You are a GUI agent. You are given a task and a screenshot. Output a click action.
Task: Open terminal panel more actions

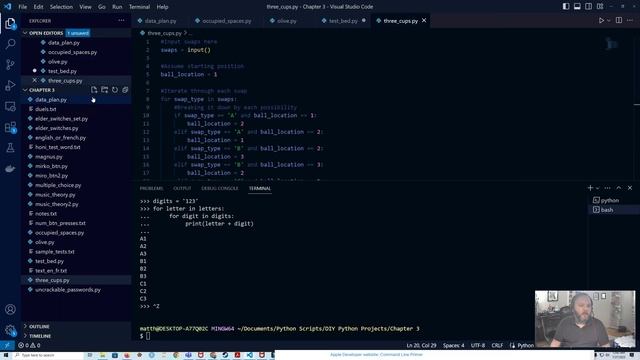point(607,188)
